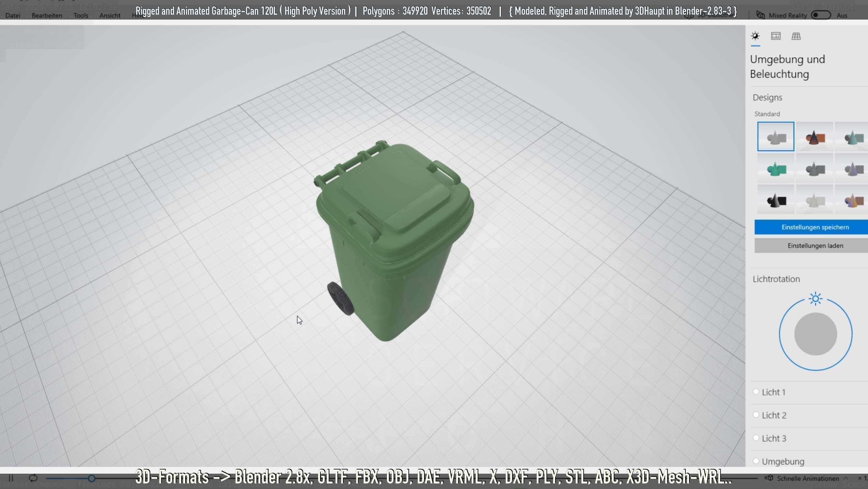
Task: Open the grid and views tab icon
Action: coord(796,36)
